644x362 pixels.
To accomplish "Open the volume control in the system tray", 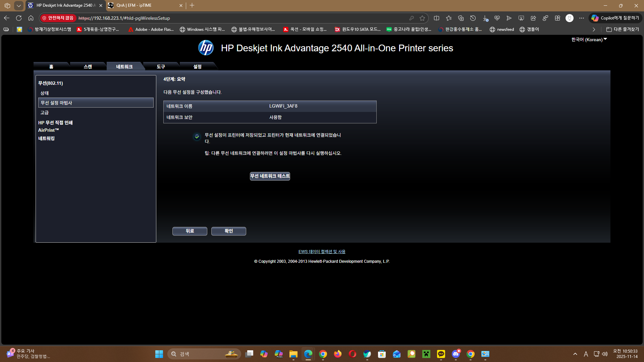I will (x=605, y=354).
